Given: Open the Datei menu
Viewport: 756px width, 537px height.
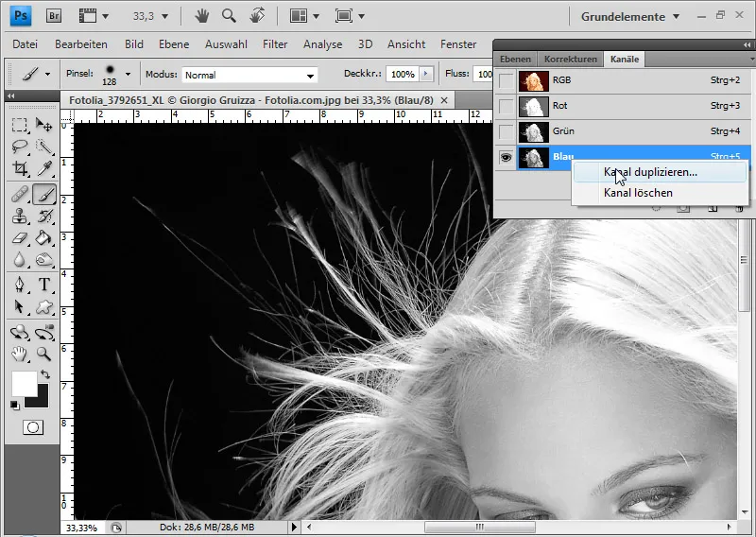Looking at the screenshot, I should point(26,44).
